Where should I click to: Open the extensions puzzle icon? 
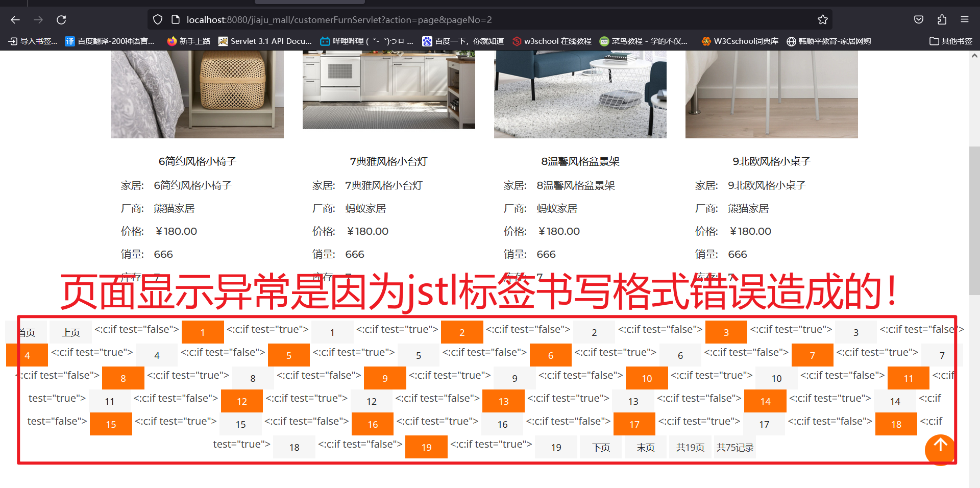(x=942, y=20)
